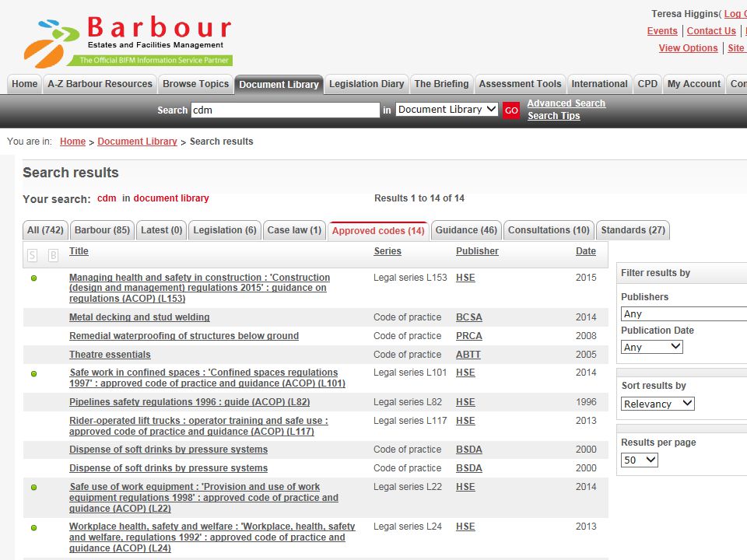Click green dot beside Safe work in confined spaces
Screen dimensions: 747x560
[33, 374]
